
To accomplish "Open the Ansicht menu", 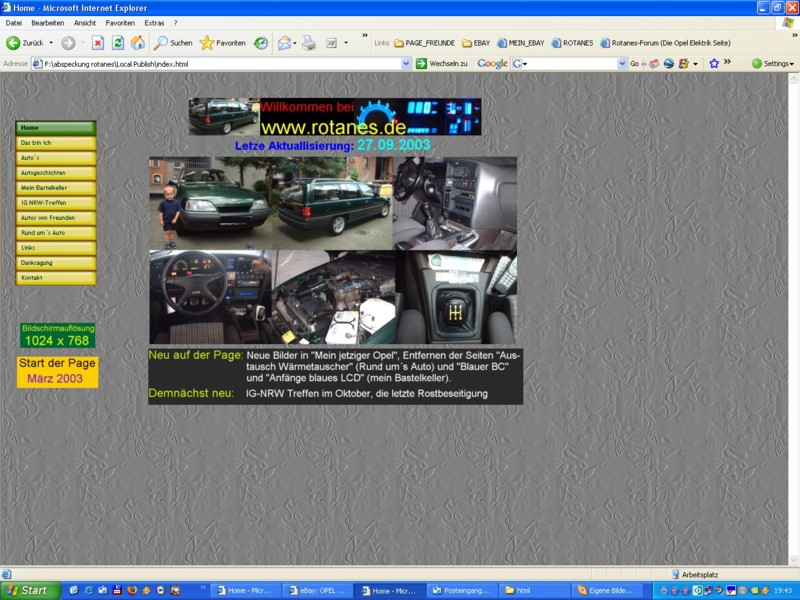I will point(85,22).
